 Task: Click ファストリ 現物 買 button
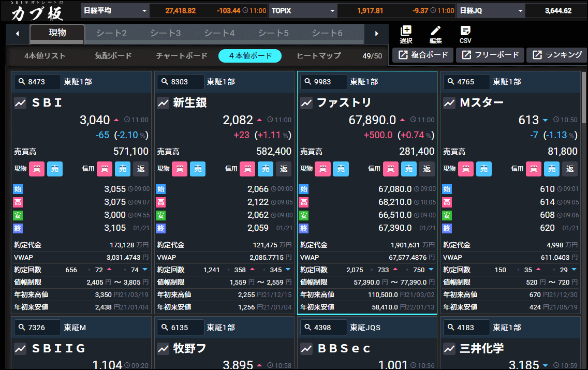pos(323,169)
